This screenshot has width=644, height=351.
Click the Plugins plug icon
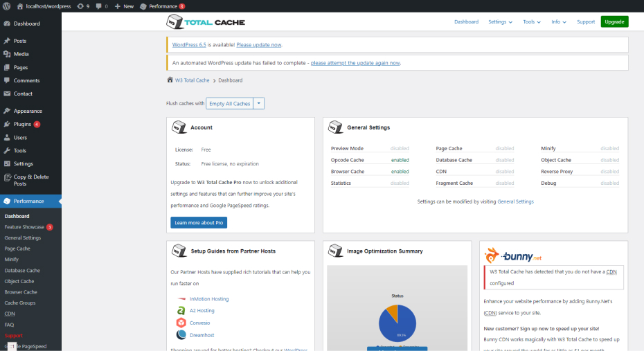click(x=7, y=124)
